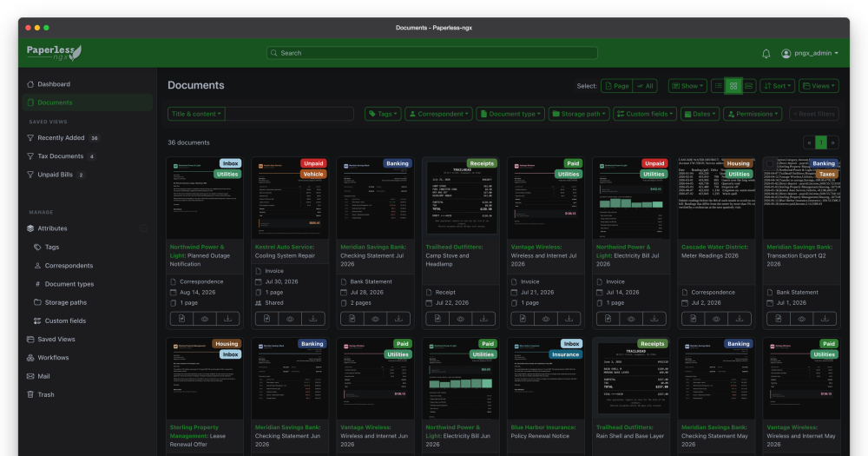Download the Cooling System Repair invoice
Image resolution: width=868 pixels, height=456 pixels.
tap(312, 319)
